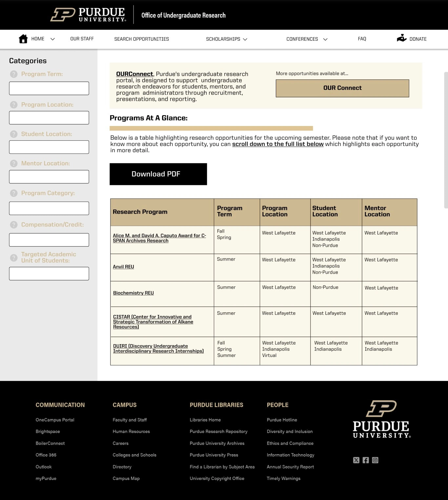Open Timely Warnings footer link
This screenshot has height=500, width=448.
(x=284, y=479)
